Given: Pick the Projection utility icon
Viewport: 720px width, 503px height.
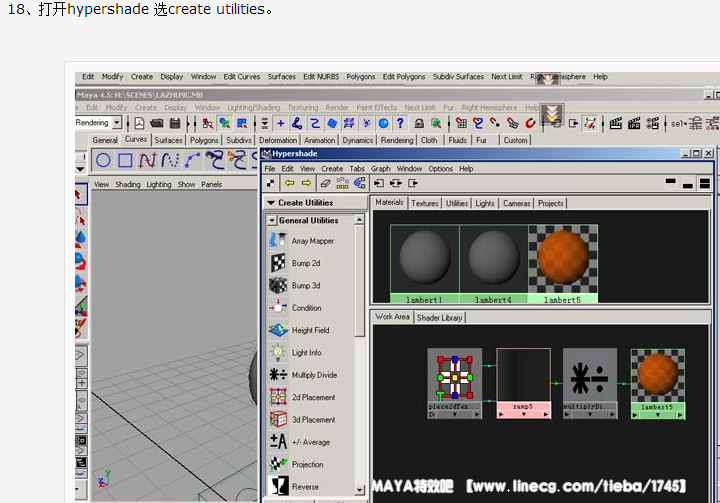Looking at the screenshot, I should [277, 464].
